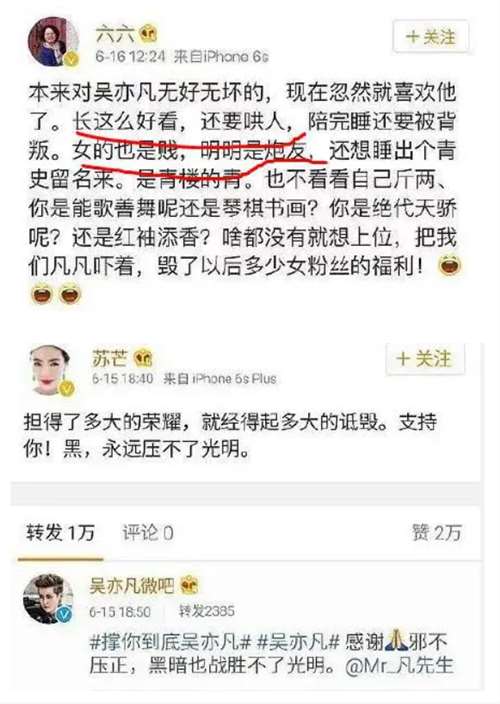500x704 pixels.
Task: Follow 苏芒 with the 关注 button
Action: [x=425, y=359]
